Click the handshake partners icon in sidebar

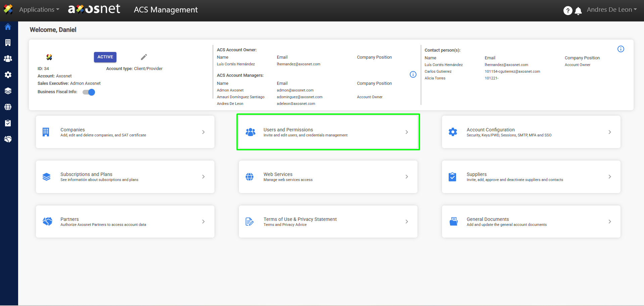click(x=8, y=139)
